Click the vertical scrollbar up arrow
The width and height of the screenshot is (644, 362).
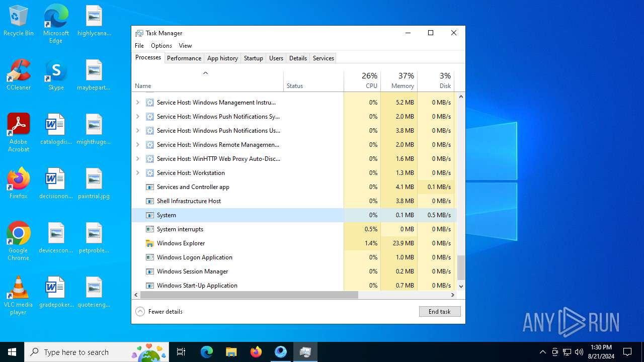pos(461,97)
